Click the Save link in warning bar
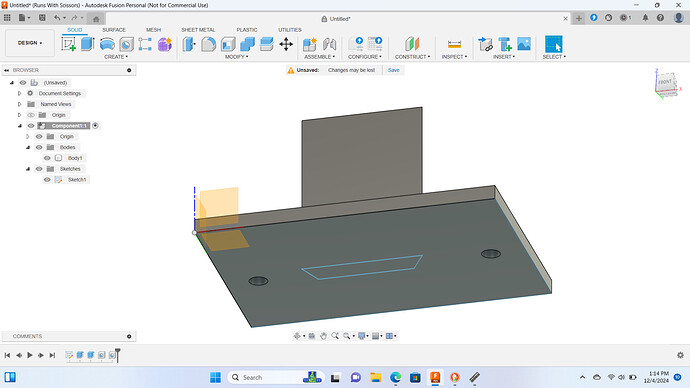The height and width of the screenshot is (388, 690). pyautogui.click(x=393, y=70)
